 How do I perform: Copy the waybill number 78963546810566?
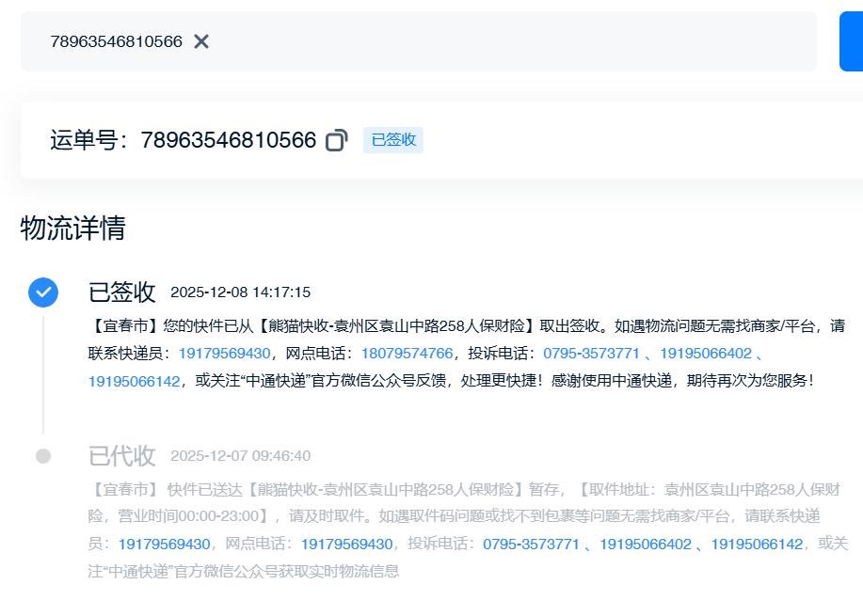(336, 141)
